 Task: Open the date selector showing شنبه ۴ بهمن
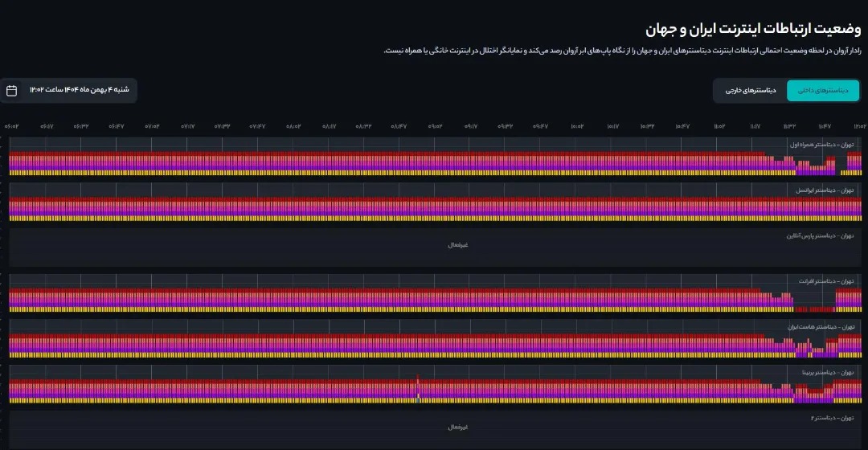tap(79, 90)
